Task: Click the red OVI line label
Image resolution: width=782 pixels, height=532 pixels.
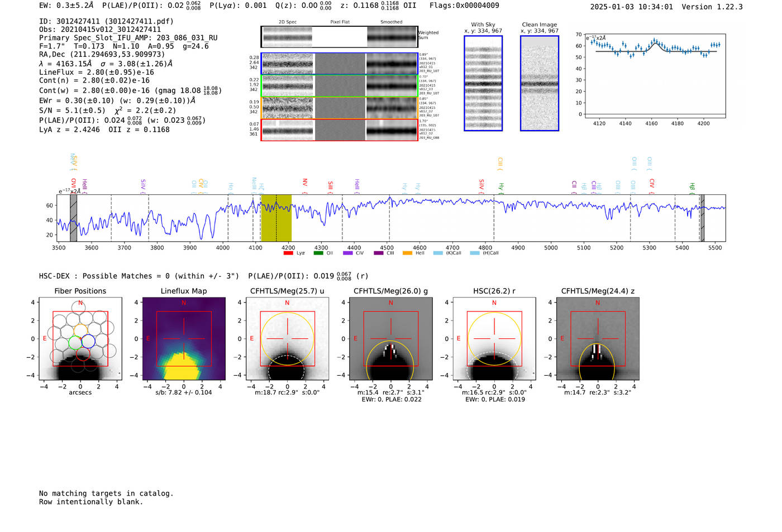Action: (x=73, y=184)
